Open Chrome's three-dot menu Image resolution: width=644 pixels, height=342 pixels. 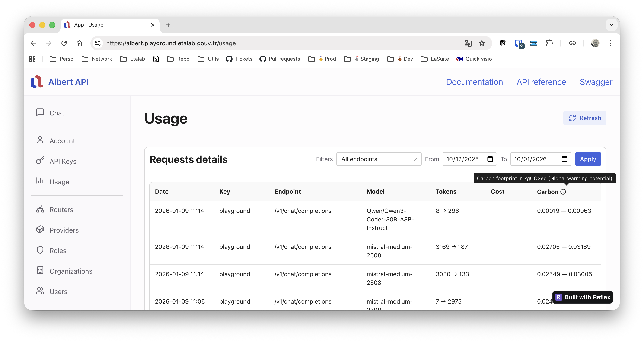pyautogui.click(x=611, y=43)
